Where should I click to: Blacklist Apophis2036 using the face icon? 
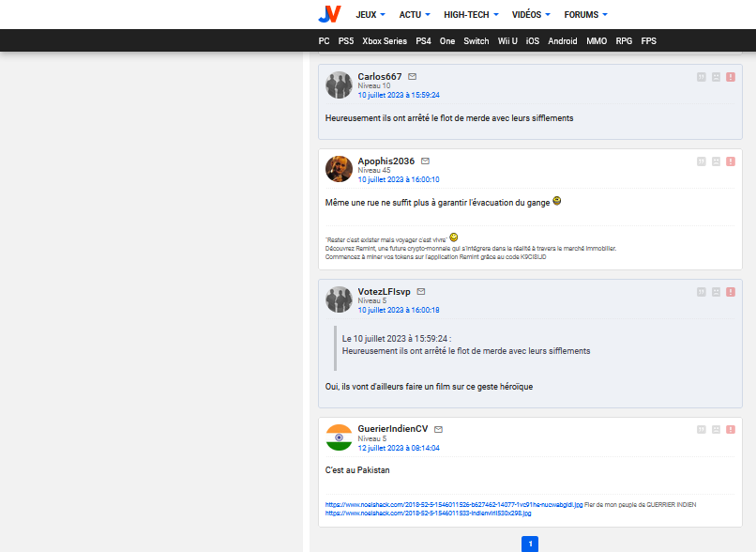tap(716, 161)
